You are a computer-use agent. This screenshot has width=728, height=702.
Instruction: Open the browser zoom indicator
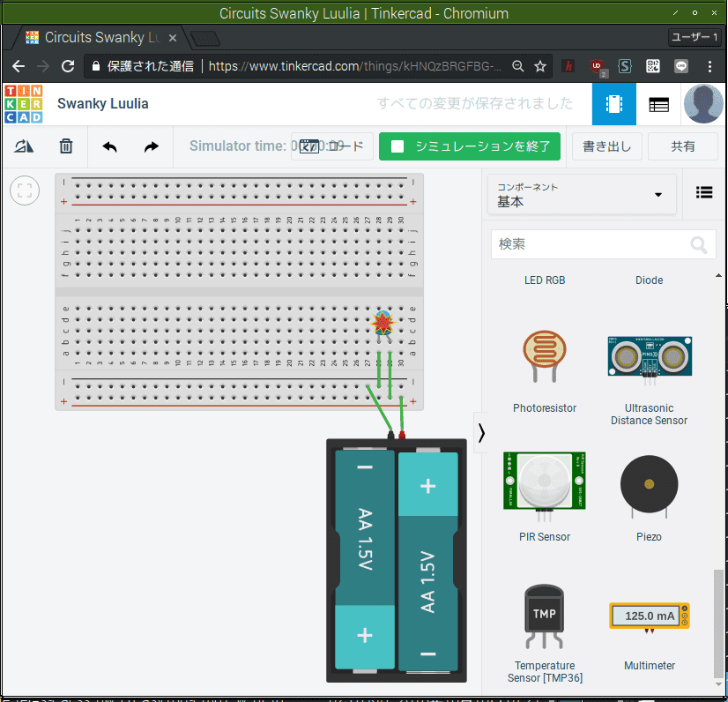(517, 66)
